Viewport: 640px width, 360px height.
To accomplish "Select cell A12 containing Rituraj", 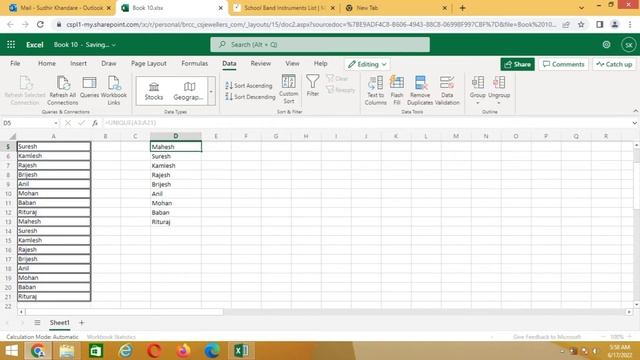I will (53, 212).
